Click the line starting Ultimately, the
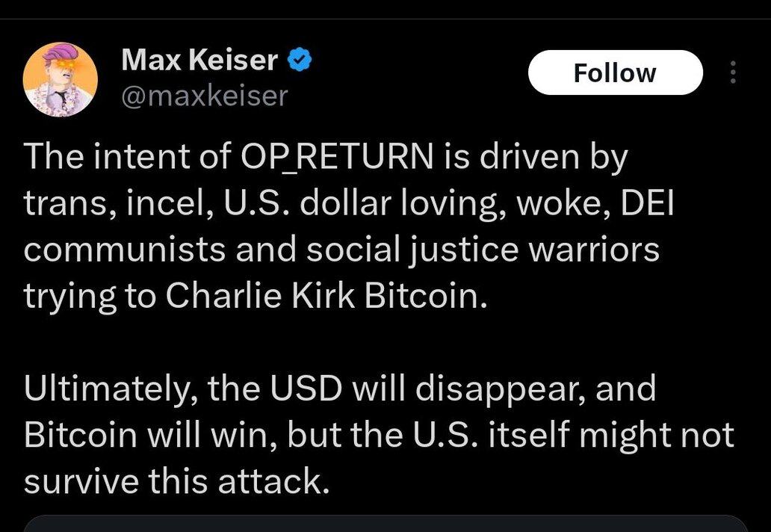This screenshot has width=771, height=532. point(340,389)
